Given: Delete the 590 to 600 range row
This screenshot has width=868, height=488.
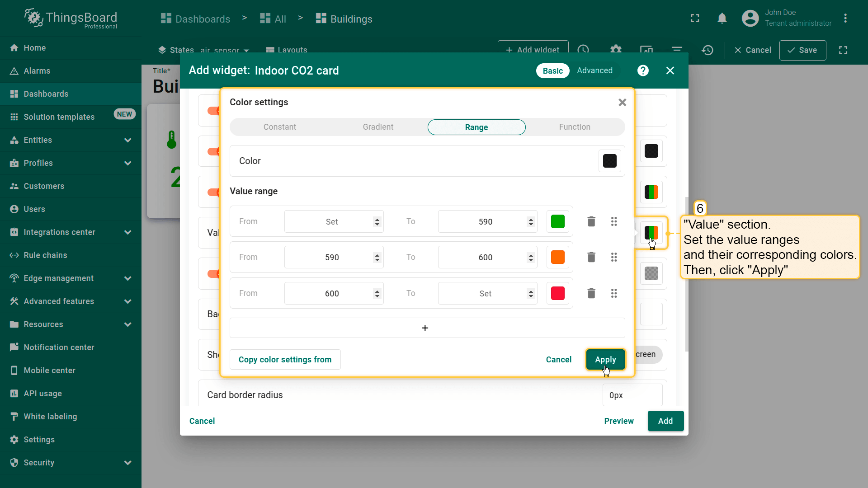Looking at the screenshot, I should (x=591, y=257).
